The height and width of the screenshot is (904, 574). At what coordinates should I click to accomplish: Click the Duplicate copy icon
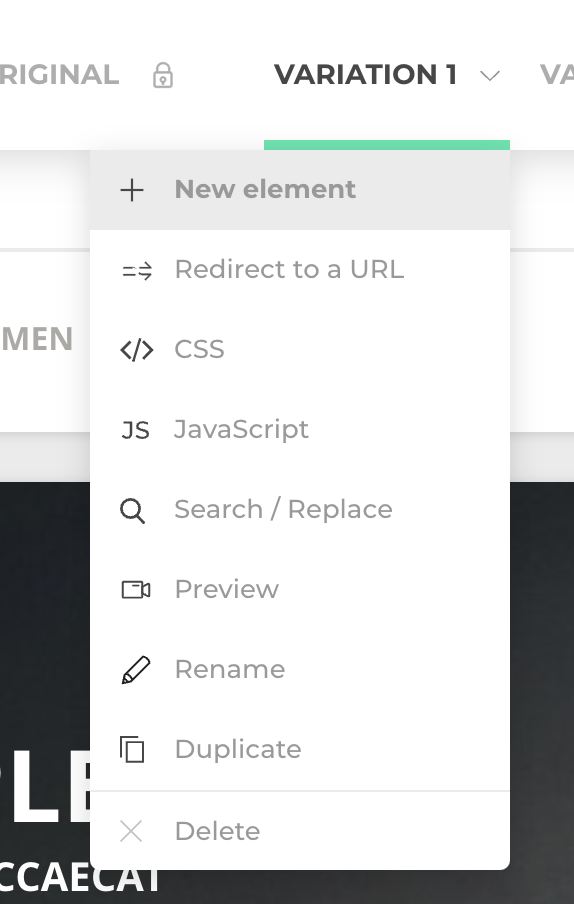[x=132, y=749]
